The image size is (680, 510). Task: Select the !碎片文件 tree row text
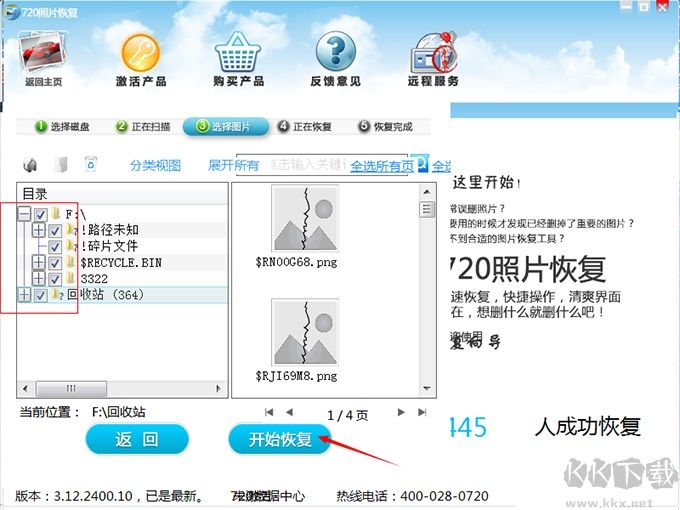tap(109, 246)
